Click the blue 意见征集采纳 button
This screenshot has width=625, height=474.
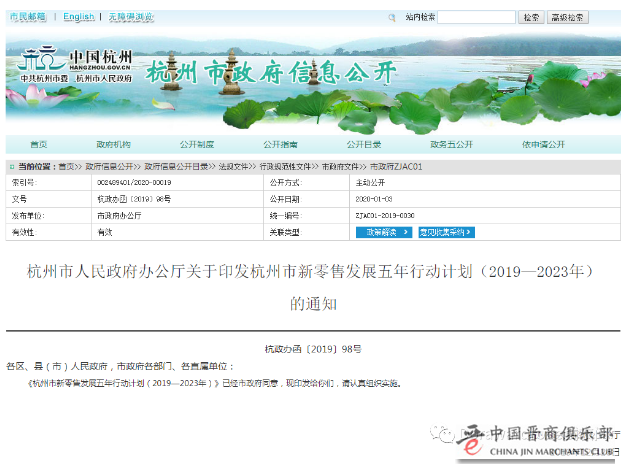(446, 232)
